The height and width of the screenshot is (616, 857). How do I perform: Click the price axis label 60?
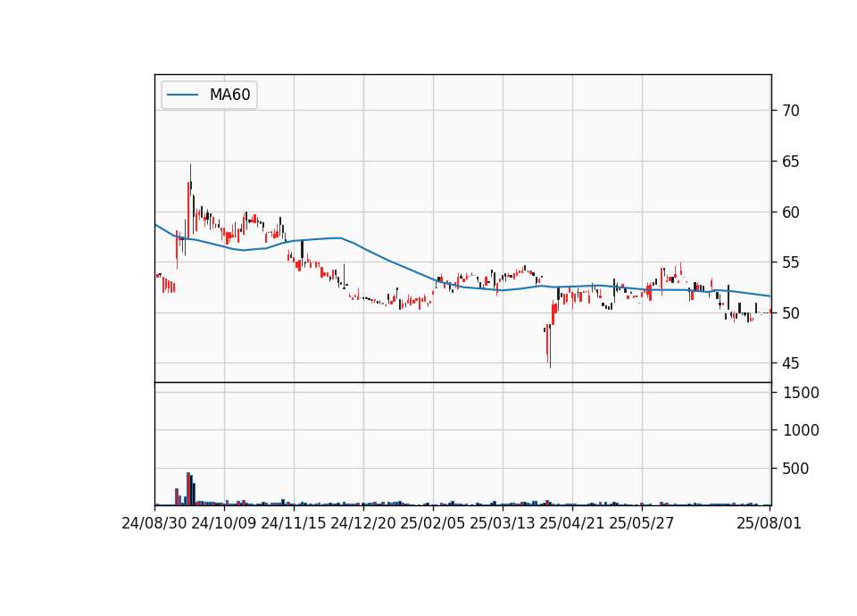click(791, 212)
